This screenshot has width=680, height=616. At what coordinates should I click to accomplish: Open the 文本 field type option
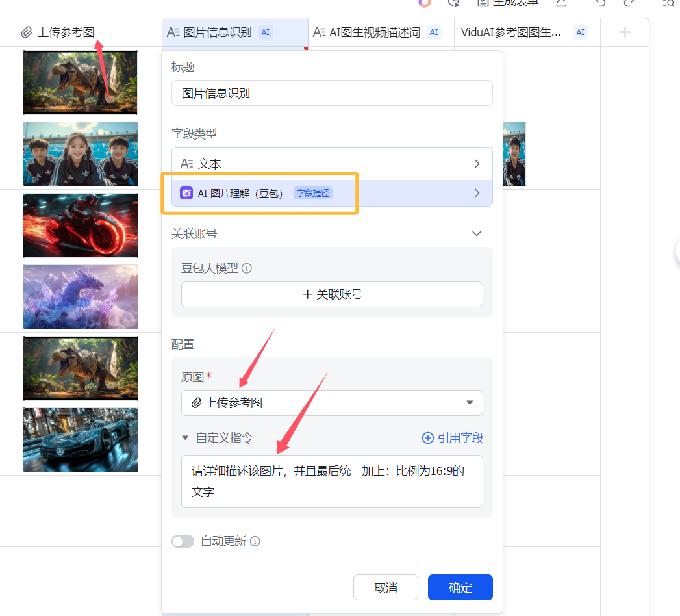[332, 164]
